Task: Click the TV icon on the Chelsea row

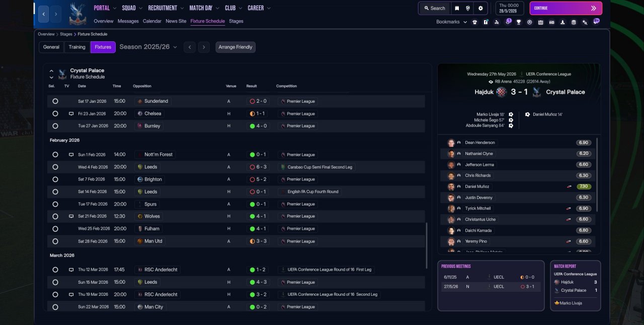Action: pos(71,114)
